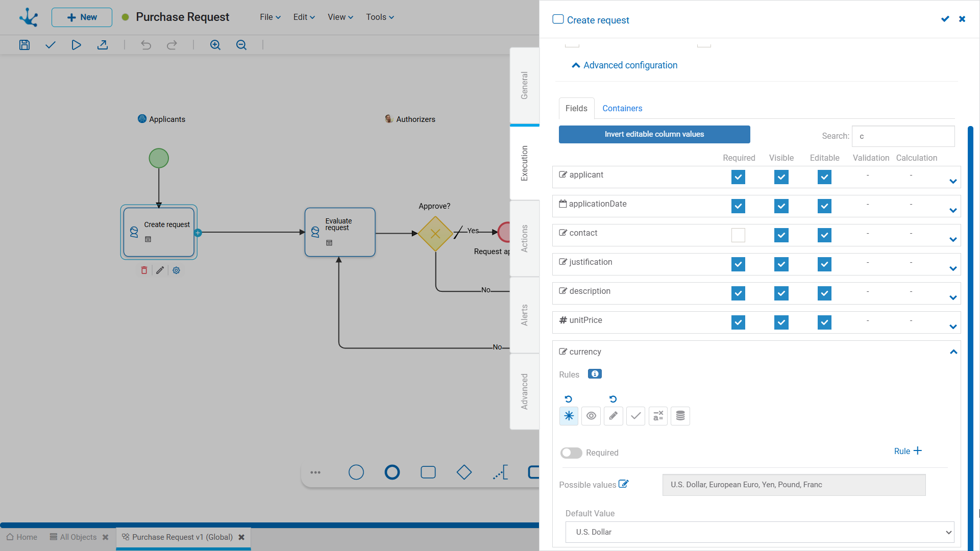The height and width of the screenshot is (551, 980).
Task: Select the calculation rule icon
Action: (658, 416)
